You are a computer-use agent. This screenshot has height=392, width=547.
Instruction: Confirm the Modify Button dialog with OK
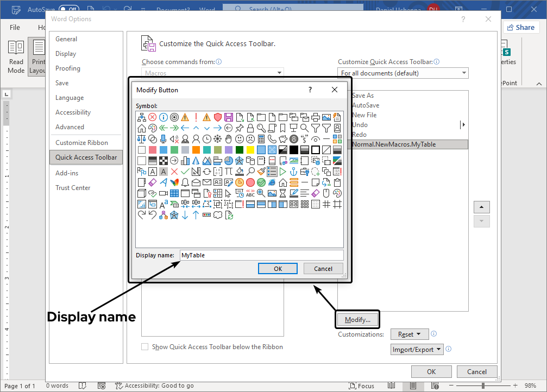coord(278,268)
